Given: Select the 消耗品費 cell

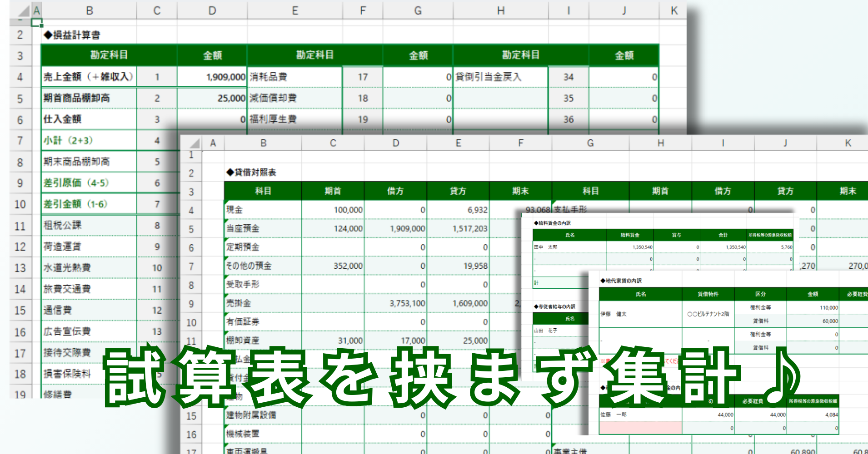Looking at the screenshot, I should pos(294,77).
